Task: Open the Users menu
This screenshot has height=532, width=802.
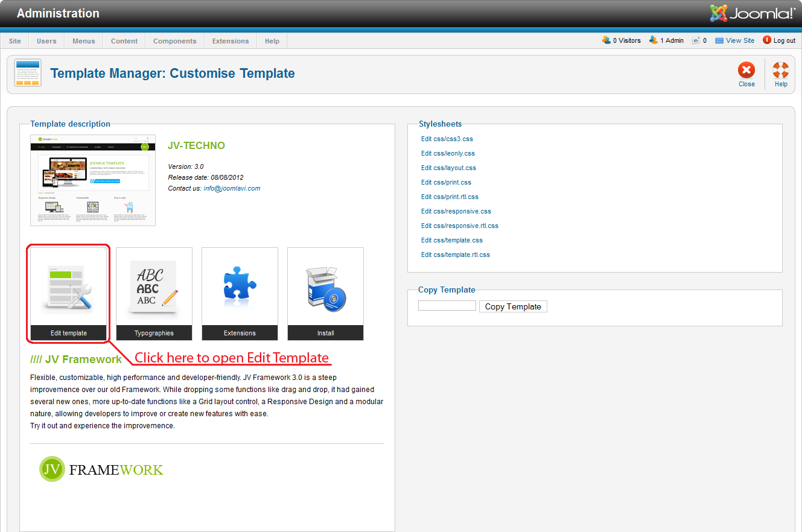Action: click(46, 41)
